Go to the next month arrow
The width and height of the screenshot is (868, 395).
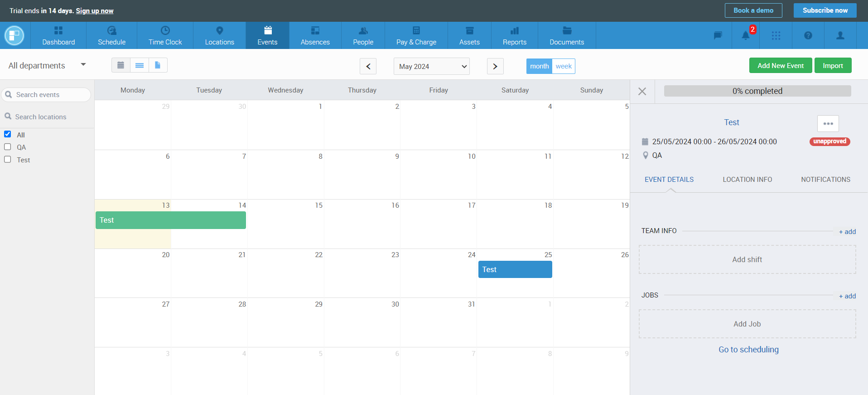495,66
